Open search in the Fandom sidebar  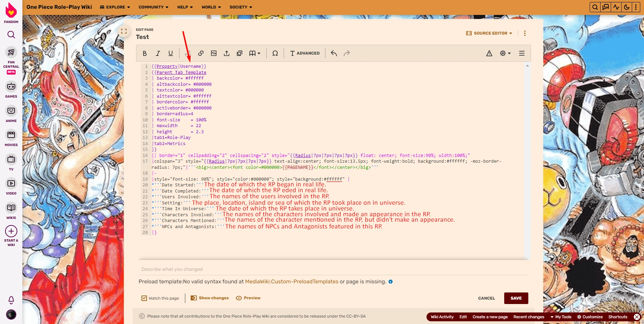[x=11, y=35]
